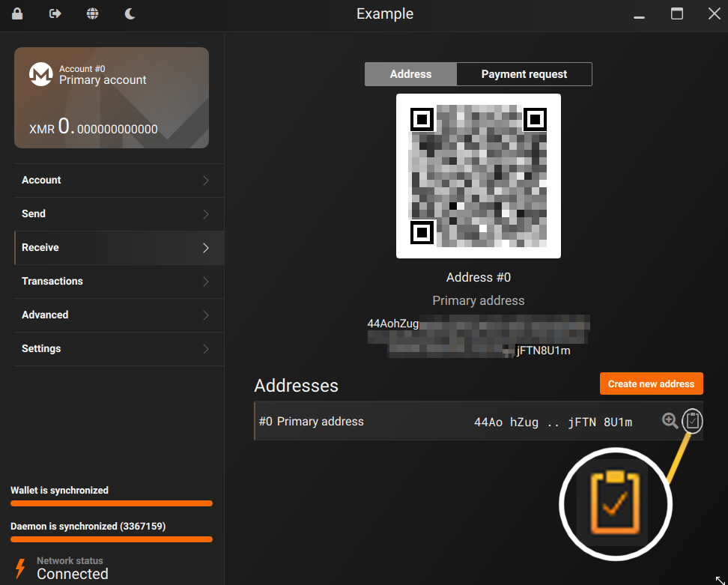The width and height of the screenshot is (728, 585).
Task: Click the XMR balance amount
Action: tap(94, 127)
